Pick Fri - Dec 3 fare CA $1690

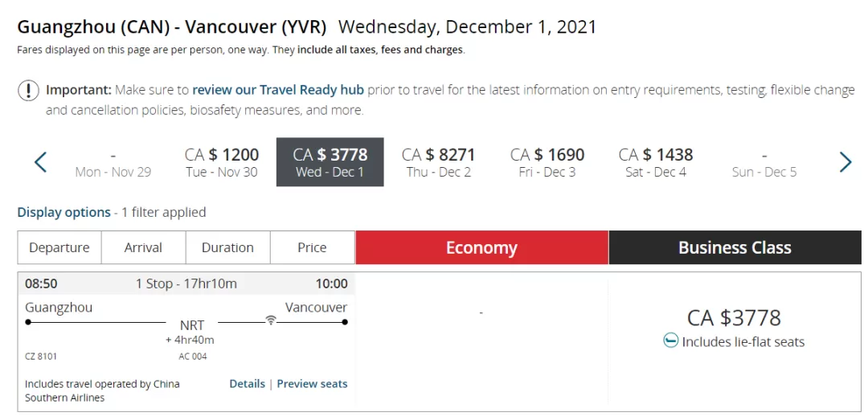(x=547, y=162)
